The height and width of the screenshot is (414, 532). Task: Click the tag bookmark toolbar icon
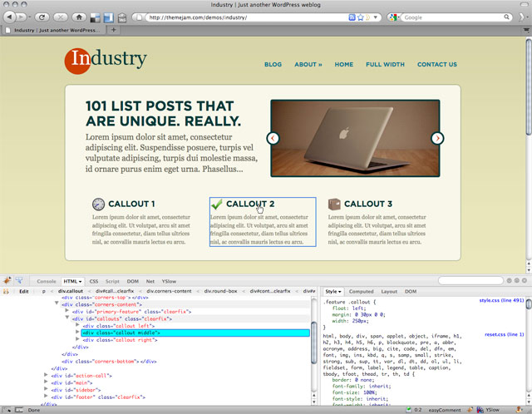tap(122, 17)
